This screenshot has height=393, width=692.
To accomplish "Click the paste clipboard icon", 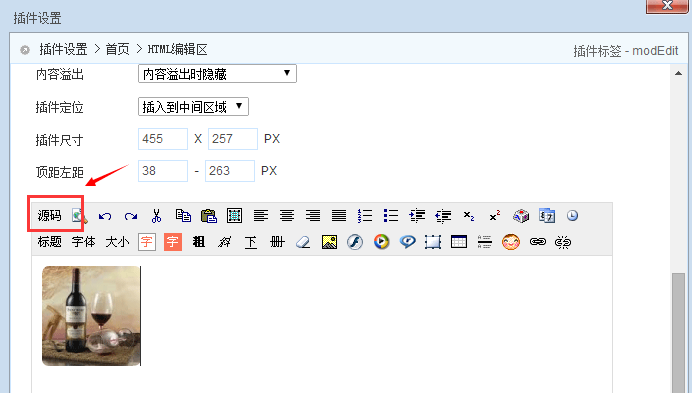I will click(x=209, y=215).
